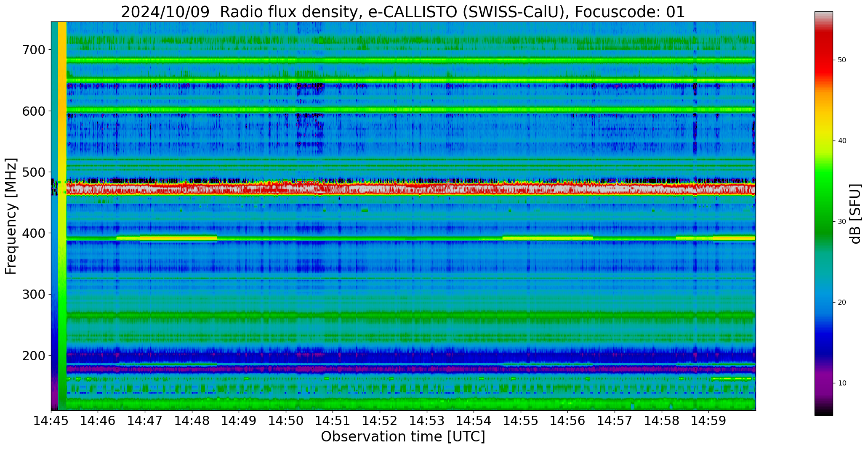
Task: Click the 'dB [SFU]' colorbar label
Action: pos(855,213)
